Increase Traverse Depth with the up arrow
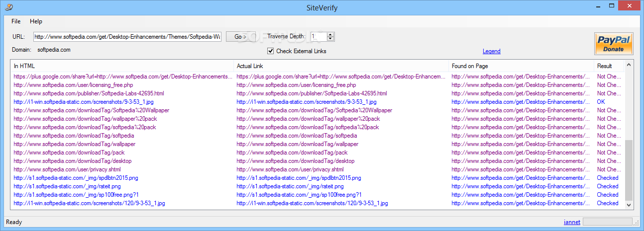The width and height of the screenshot is (644, 231). (330, 34)
